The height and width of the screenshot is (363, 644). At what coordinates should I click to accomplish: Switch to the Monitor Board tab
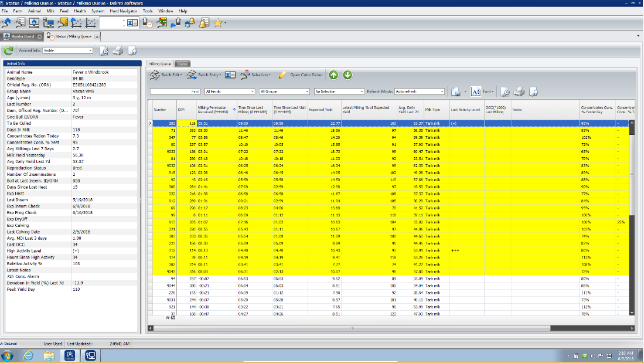pos(22,36)
